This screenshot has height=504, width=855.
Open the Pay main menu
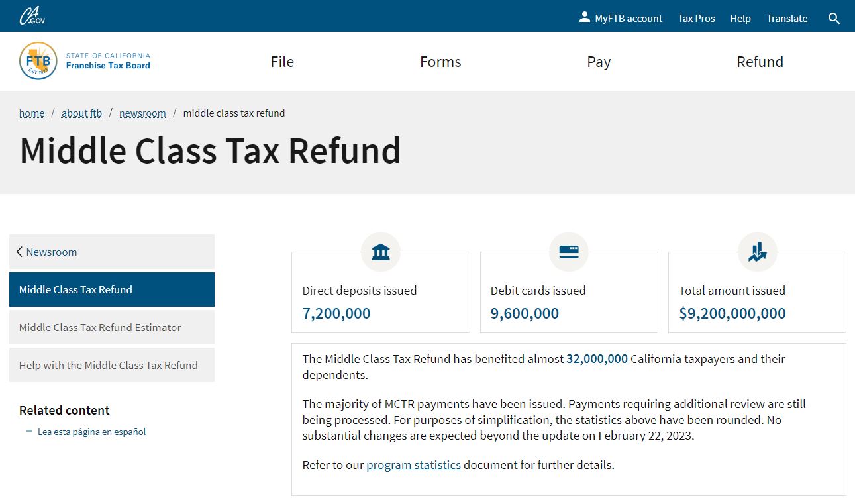pos(599,62)
